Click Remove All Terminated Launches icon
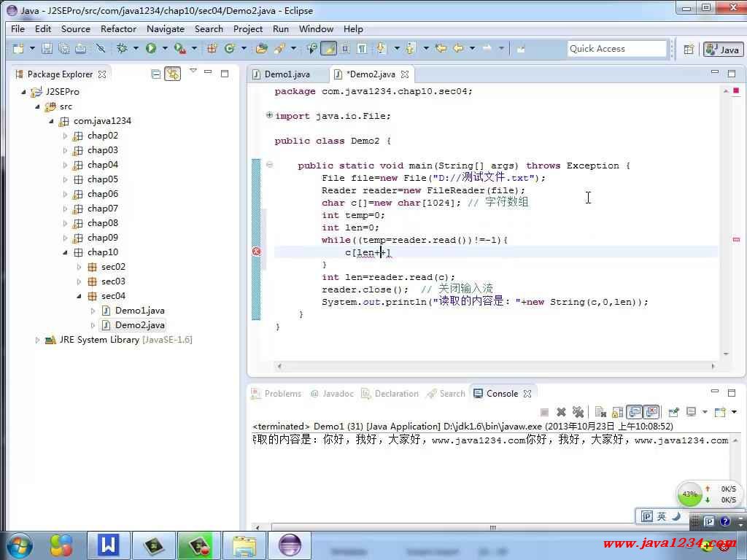 pyautogui.click(x=578, y=412)
